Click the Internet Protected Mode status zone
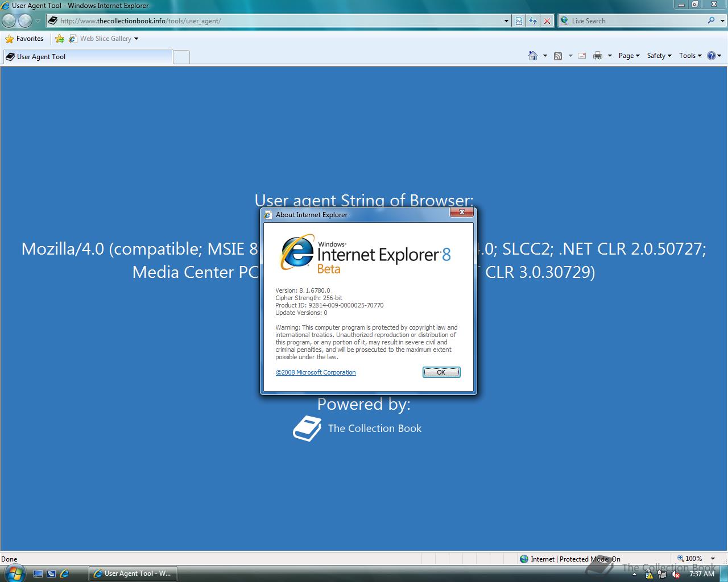 (570, 559)
